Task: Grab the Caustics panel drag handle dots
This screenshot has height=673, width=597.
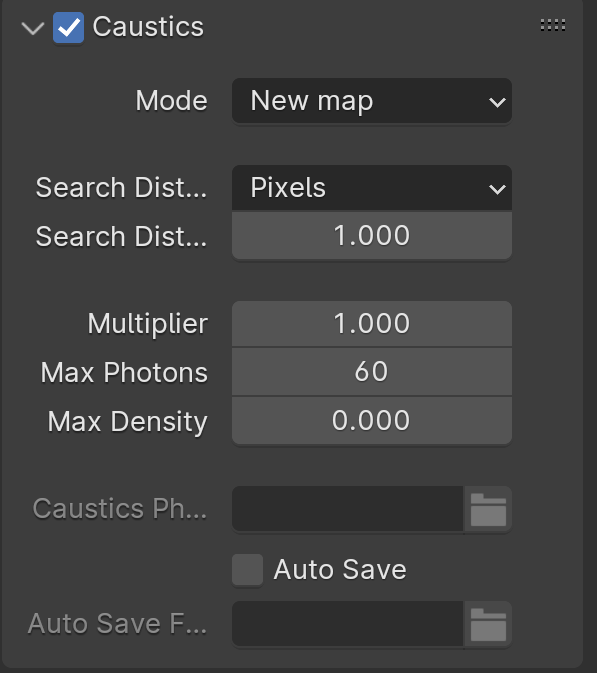Action: pos(553,25)
